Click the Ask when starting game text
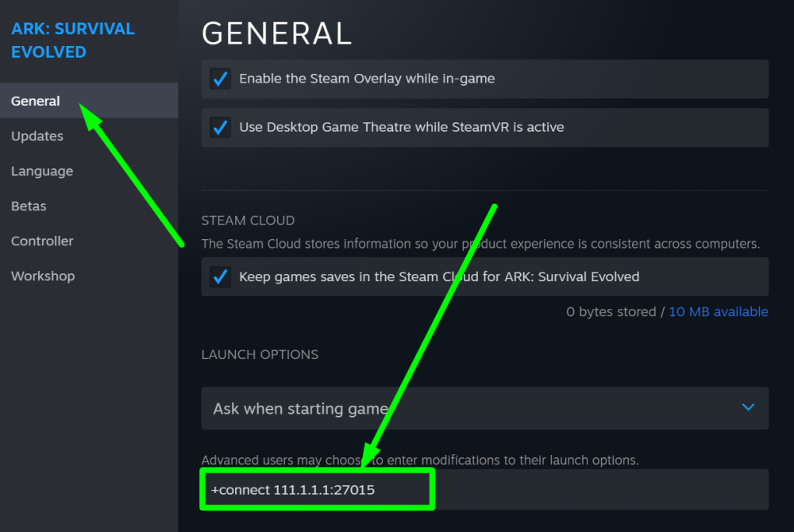This screenshot has height=532, width=794. pos(300,408)
